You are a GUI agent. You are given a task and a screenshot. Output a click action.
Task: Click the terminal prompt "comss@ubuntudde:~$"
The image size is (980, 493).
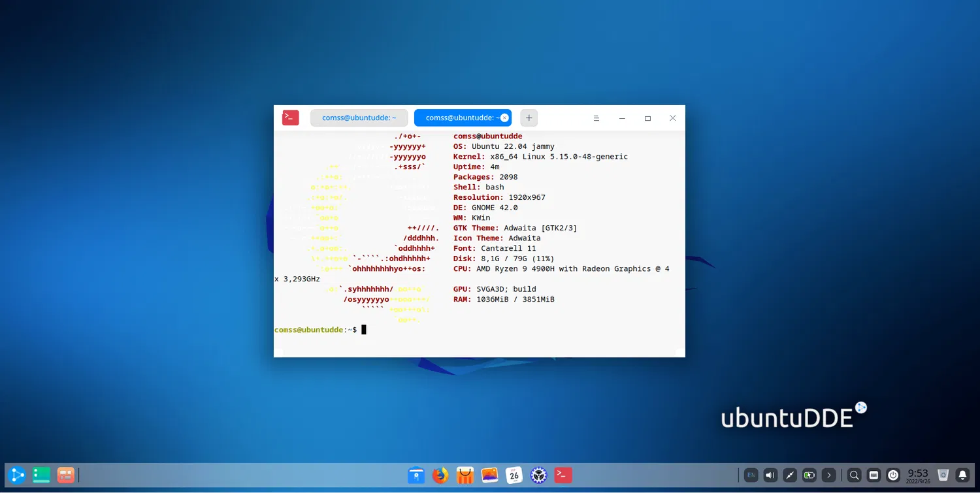pos(316,330)
